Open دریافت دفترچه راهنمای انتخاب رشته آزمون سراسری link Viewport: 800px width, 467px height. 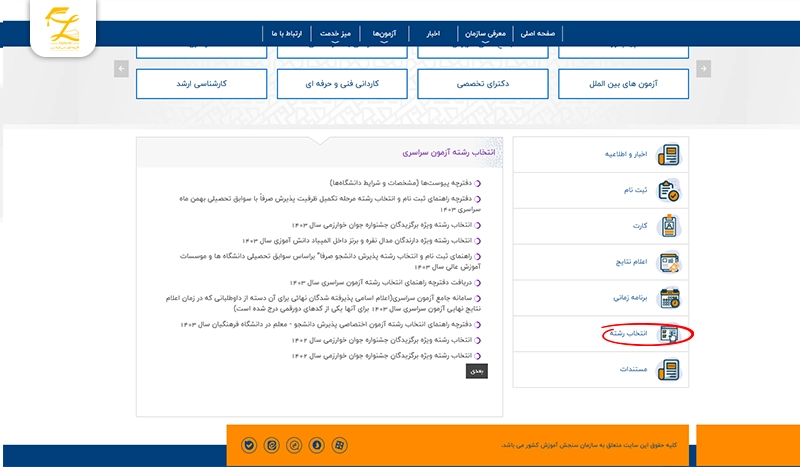coord(381,282)
